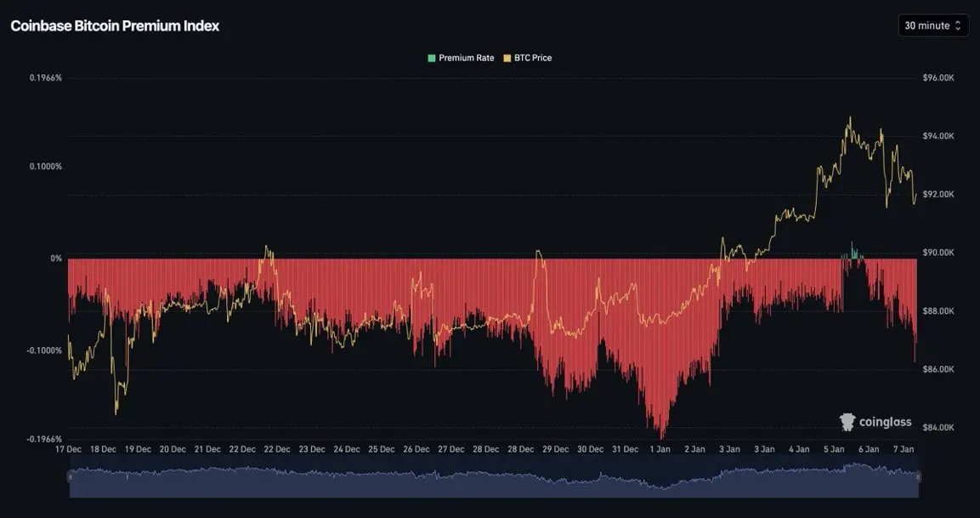
Task: Click the yellow BTC Price legend swatch
Action: pos(507,58)
